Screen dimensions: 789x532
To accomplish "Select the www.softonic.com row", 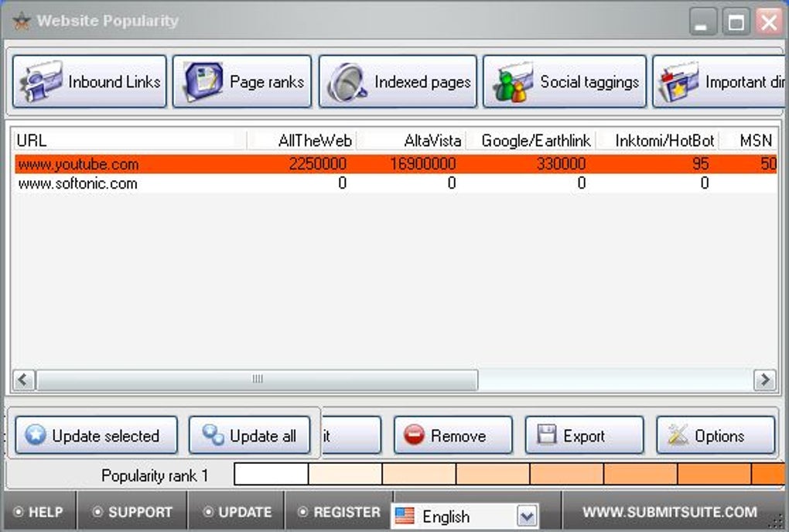I will tap(395, 183).
